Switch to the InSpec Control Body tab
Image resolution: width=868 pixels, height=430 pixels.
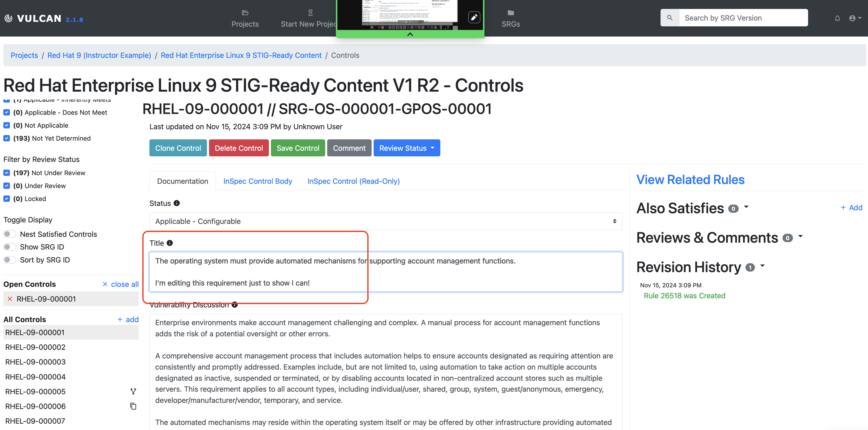257,181
